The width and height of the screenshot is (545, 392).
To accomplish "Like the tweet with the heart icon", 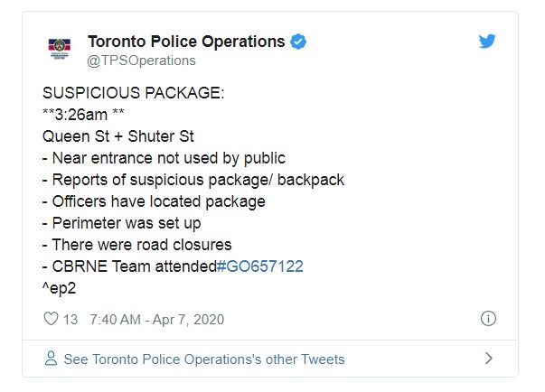I will tap(51, 319).
